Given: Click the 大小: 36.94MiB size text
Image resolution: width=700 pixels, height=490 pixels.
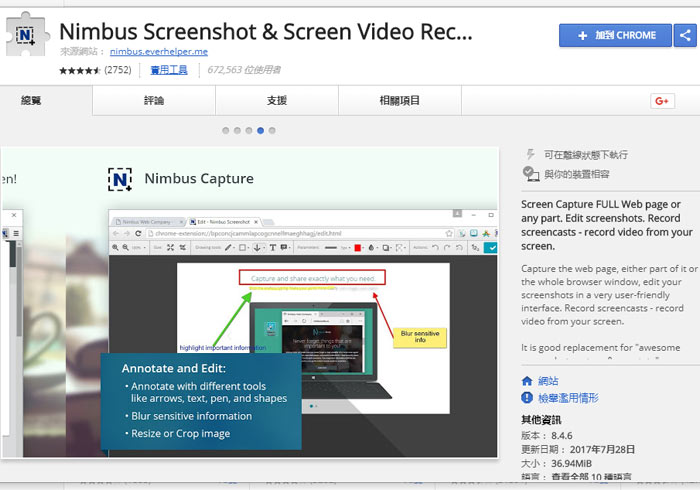Looking at the screenshot, I should point(556,464).
